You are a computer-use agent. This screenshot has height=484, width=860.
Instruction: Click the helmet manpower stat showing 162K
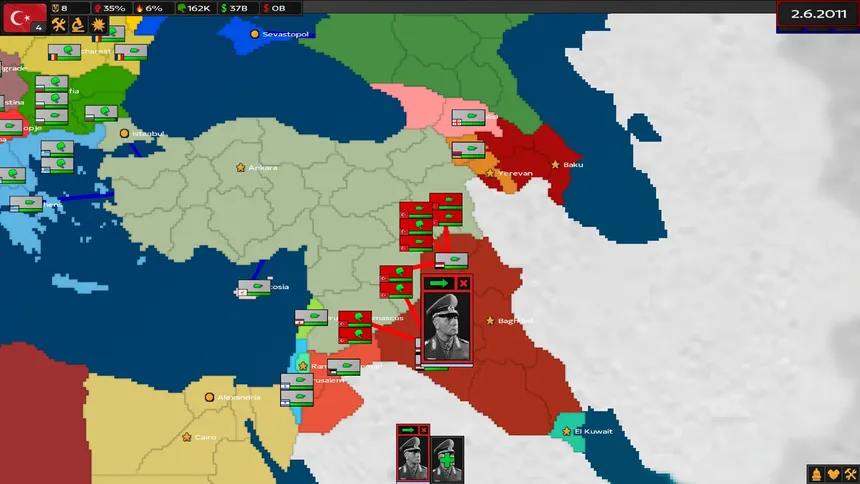point(195,8)
